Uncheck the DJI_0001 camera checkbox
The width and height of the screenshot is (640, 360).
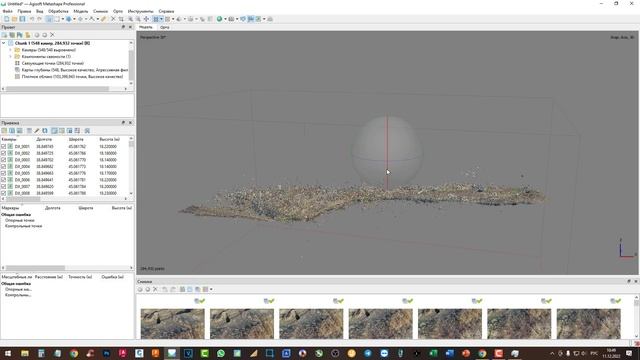point(4,146)
